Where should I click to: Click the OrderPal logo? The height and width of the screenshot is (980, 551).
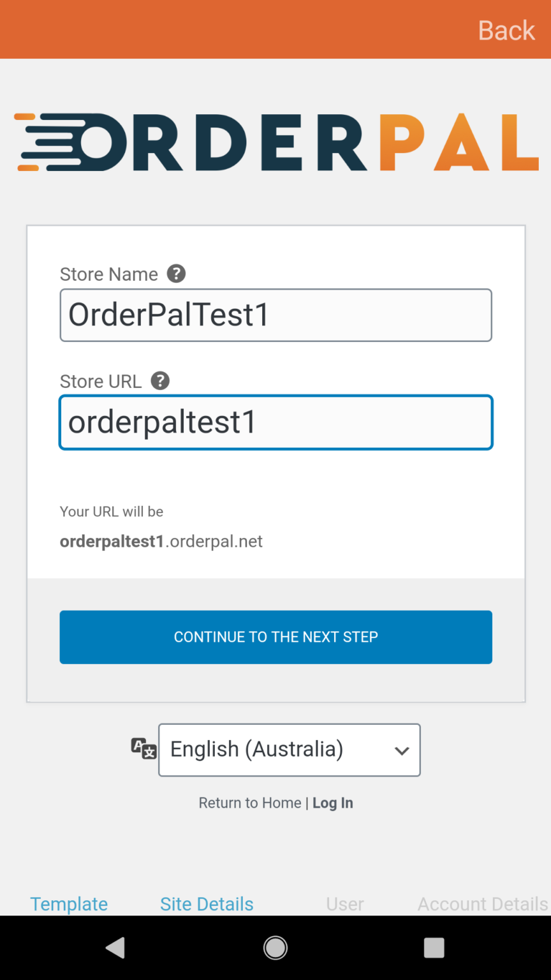click(x=276, y=142)
